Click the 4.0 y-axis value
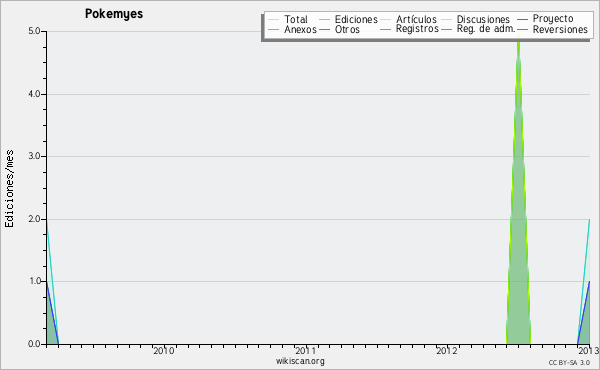 [34, 94]
